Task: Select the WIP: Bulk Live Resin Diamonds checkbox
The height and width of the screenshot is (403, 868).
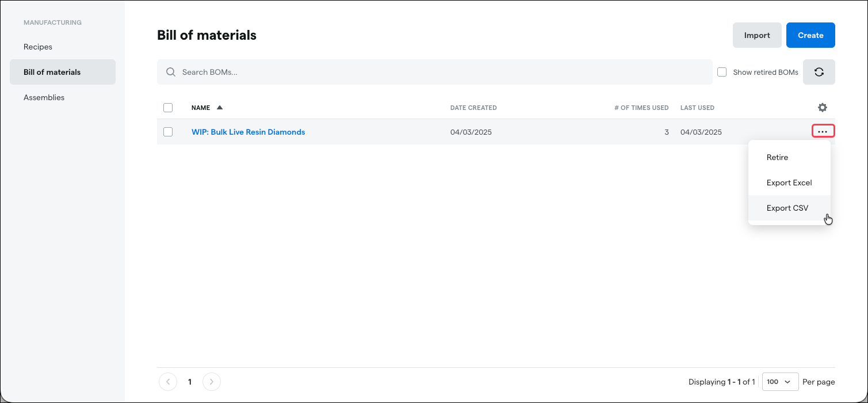Action: point(168,132)
